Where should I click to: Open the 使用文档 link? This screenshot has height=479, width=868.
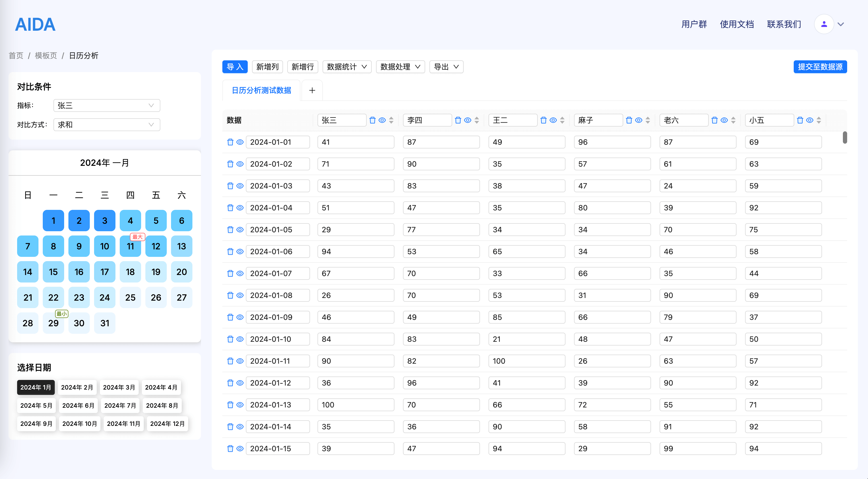click(x=737, y=24)
